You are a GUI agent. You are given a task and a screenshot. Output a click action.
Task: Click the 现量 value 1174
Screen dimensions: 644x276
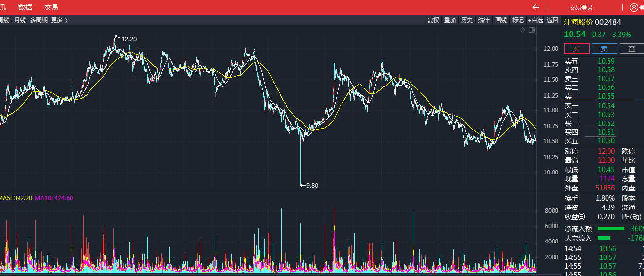coord(608,179)
